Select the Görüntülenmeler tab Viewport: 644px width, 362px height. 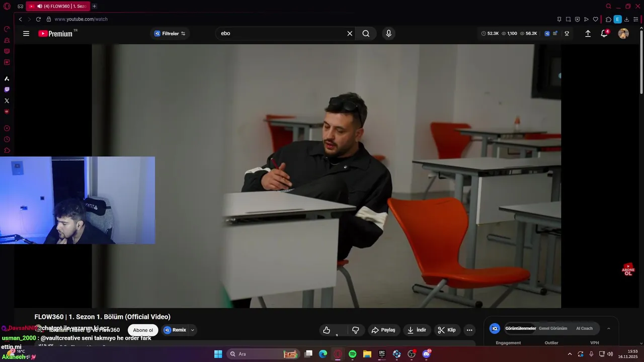coord(520,328)
